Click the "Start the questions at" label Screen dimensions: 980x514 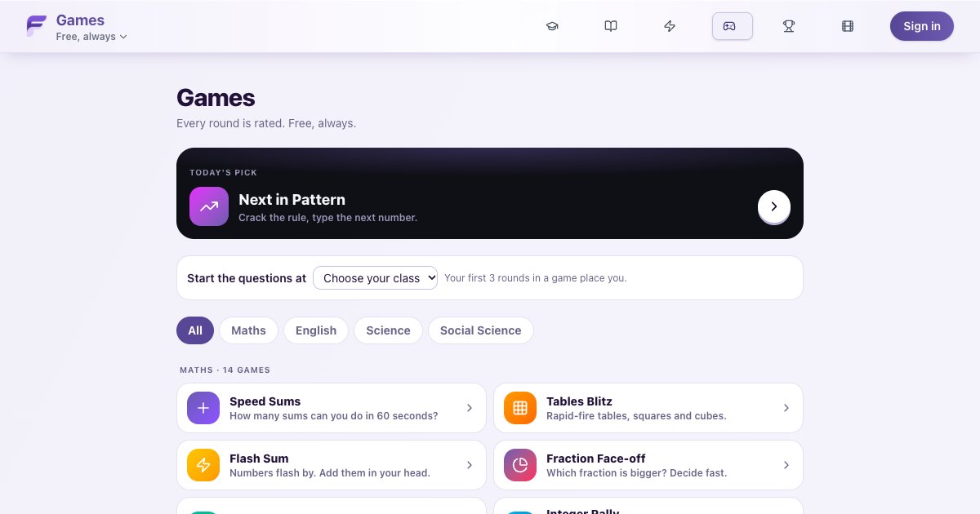[x=247, y=278]
